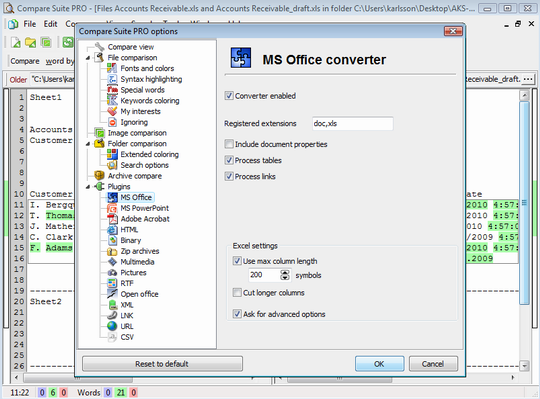The image size is (540, 399).
Task: Click the Cancel button
Action: coord(433,364)
